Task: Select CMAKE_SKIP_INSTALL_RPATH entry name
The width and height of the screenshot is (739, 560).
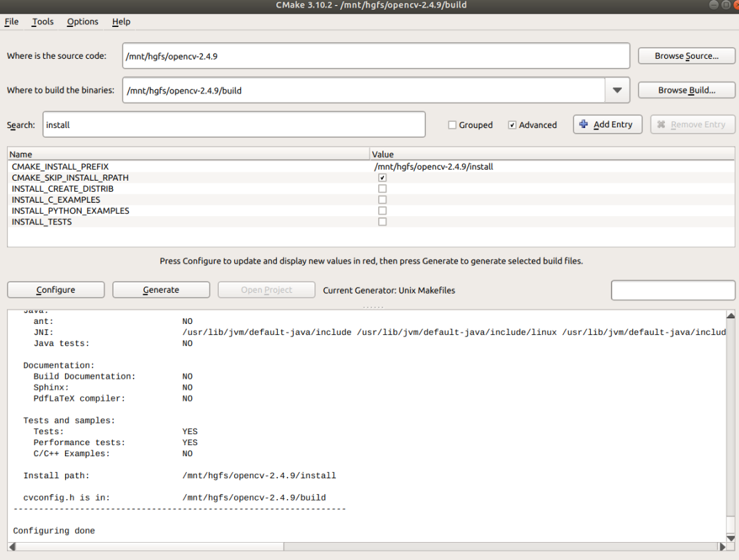Action: (x=70, y=178)
